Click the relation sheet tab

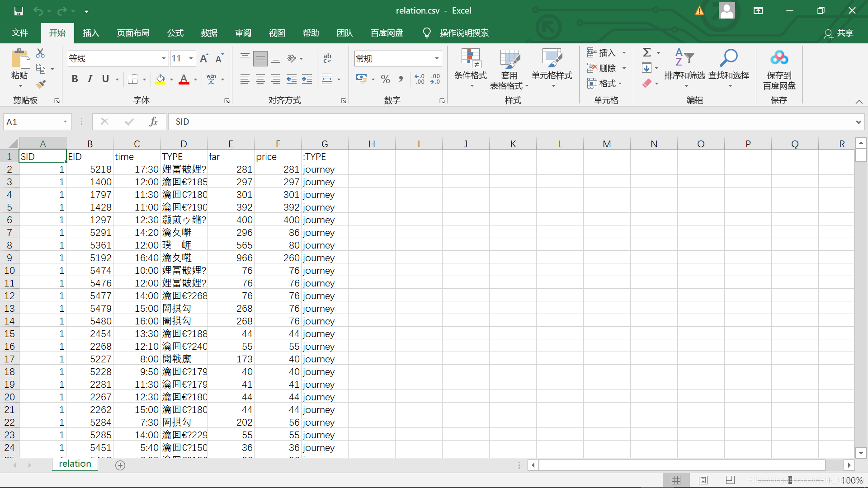pos(75,464)
